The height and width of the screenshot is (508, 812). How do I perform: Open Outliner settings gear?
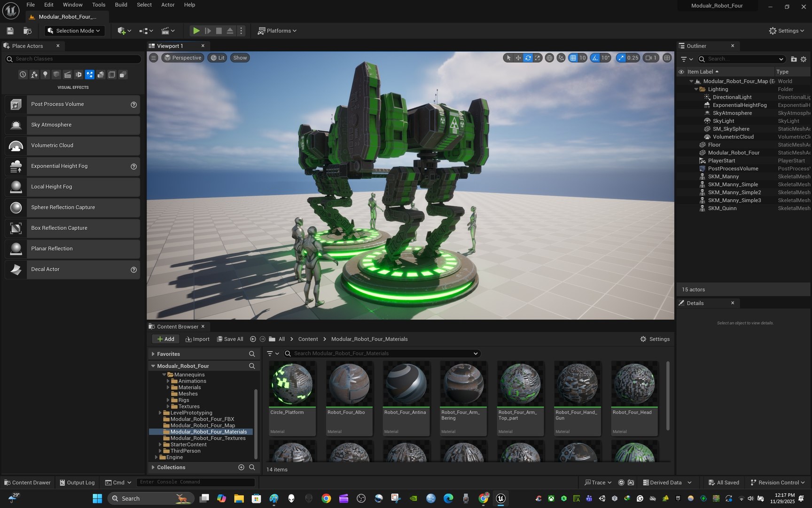pyautogui.click(x=804, y=59)
